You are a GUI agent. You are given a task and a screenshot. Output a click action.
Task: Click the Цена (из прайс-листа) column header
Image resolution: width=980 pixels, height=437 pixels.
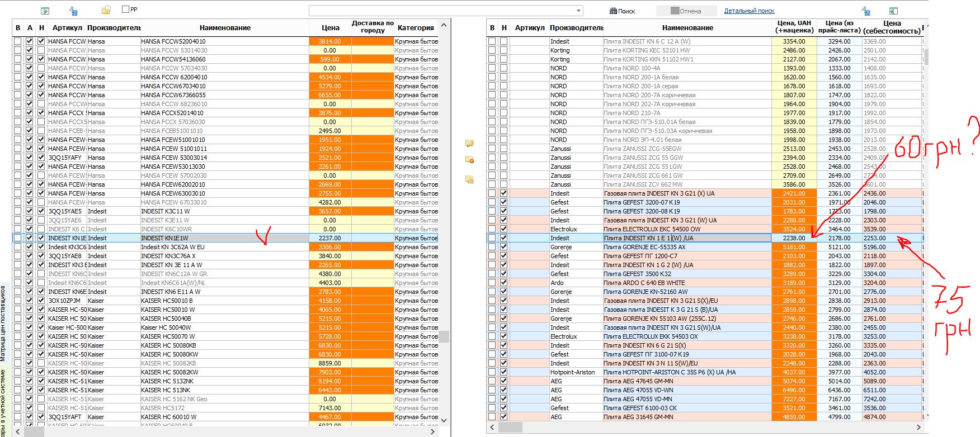pyautogui.click(x=839, y=27)
